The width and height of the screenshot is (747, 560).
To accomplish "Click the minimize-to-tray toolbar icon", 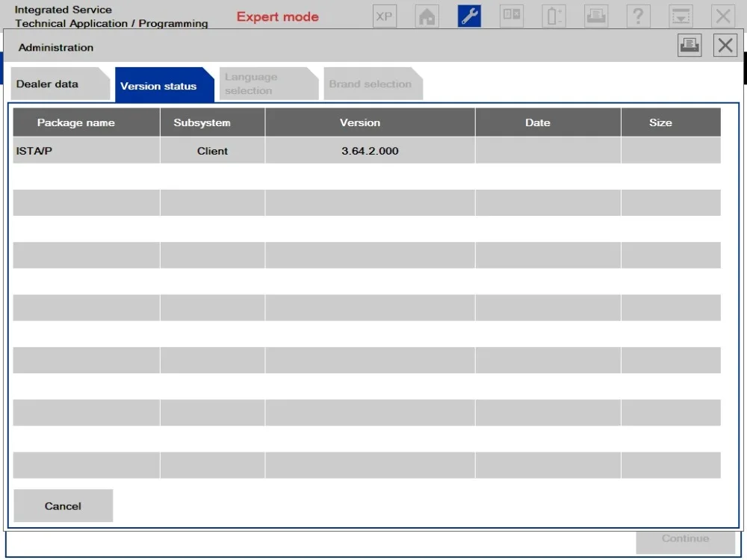I will pos(681,16).
